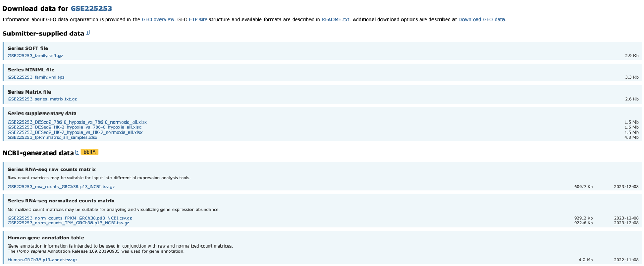Screen dimensions: 644x266
Task: Click the 4.2 Mb file size
Action: 586,260
